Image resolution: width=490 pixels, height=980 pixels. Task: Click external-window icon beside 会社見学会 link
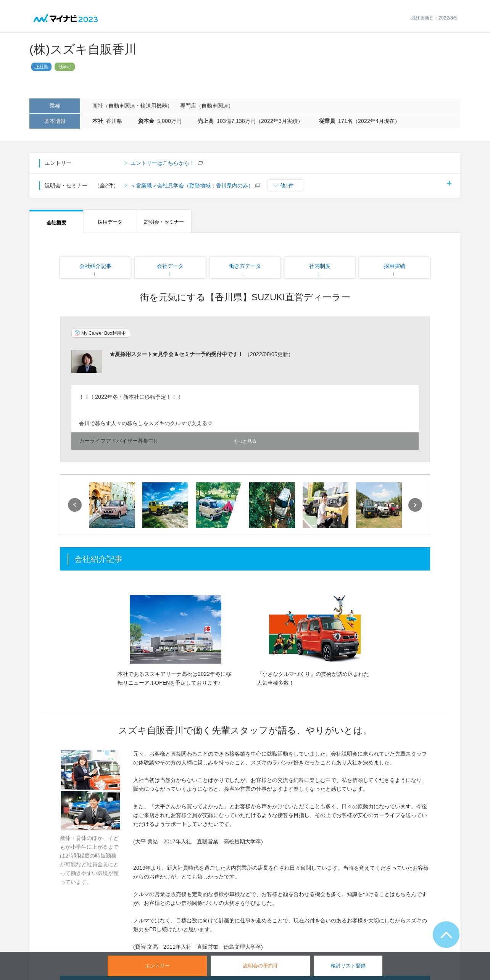258,185
